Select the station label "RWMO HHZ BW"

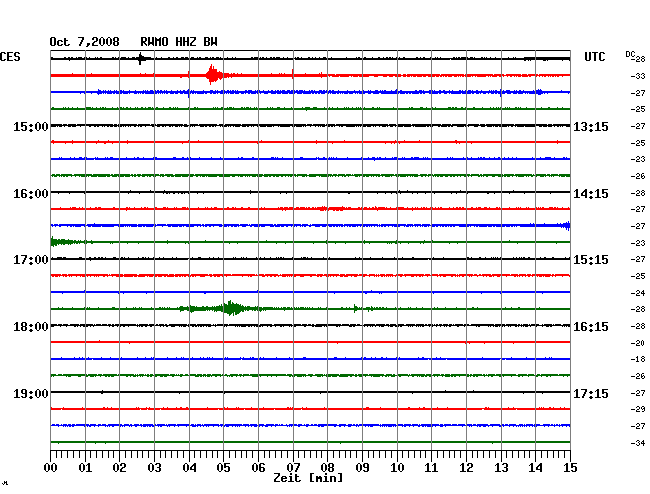pyautogui.click(x=179, y=42)
